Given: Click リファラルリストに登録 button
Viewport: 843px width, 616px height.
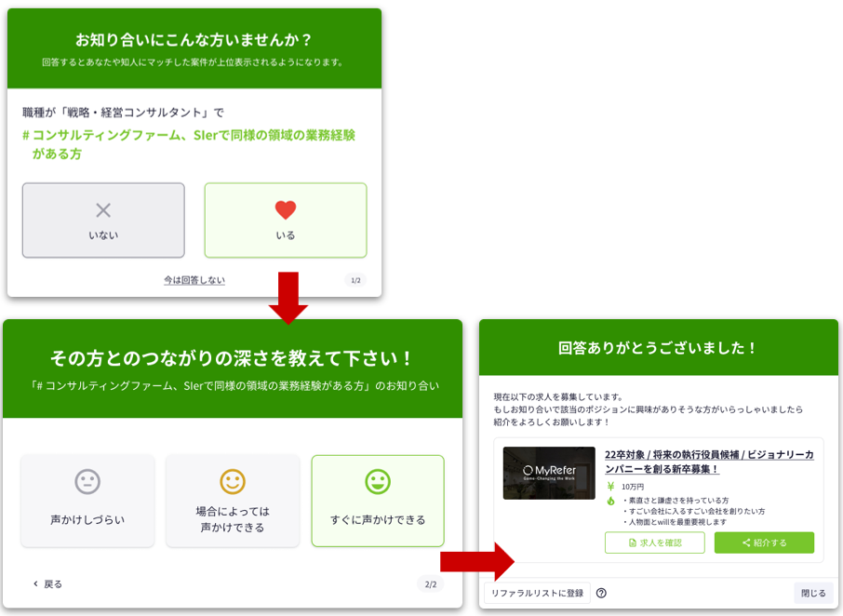Looking at the screenshot, I should click(x=537, y=593).
